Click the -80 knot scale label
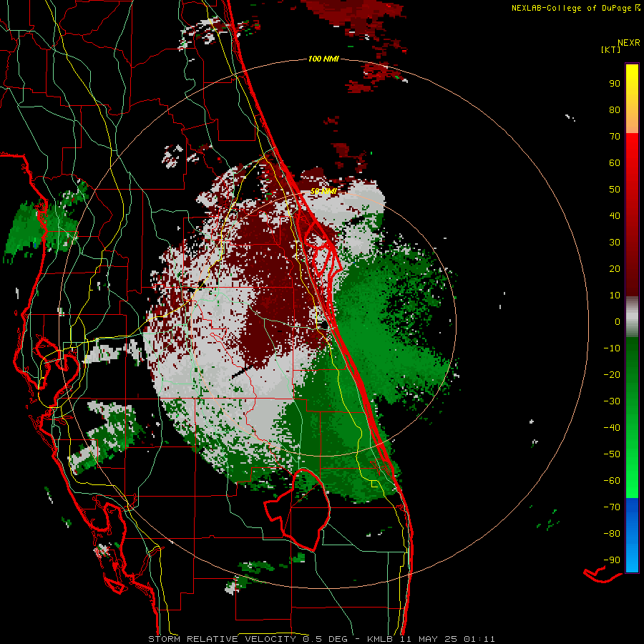The width and height of the screenshot is (644, 644). click(x=612, y=534)
